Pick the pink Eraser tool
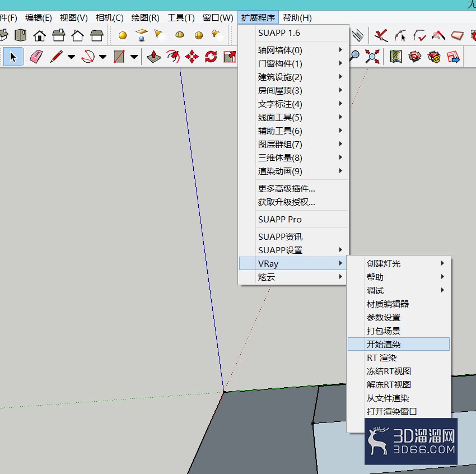This screenshot has width=476, height=474. pyautogui.click(x=36, y=57)
